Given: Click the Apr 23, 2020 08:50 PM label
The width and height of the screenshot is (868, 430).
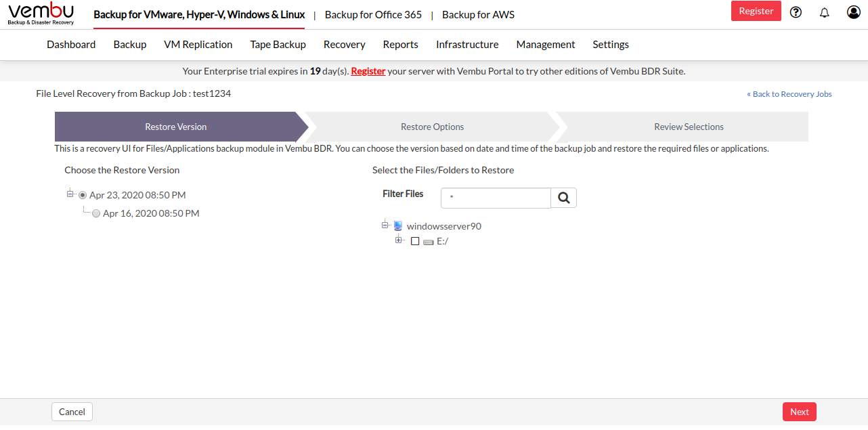Looking at the screenshot, I should pos(137,195).
